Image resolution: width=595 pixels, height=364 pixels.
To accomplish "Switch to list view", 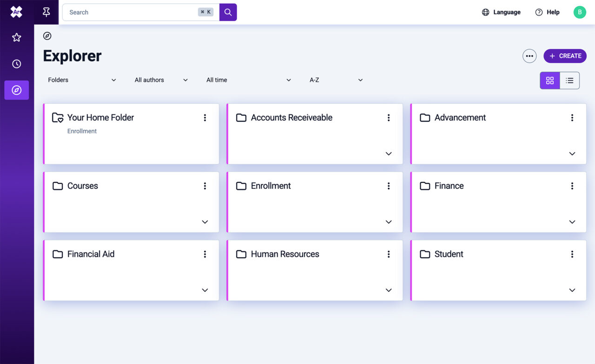I will click(569, 80).
